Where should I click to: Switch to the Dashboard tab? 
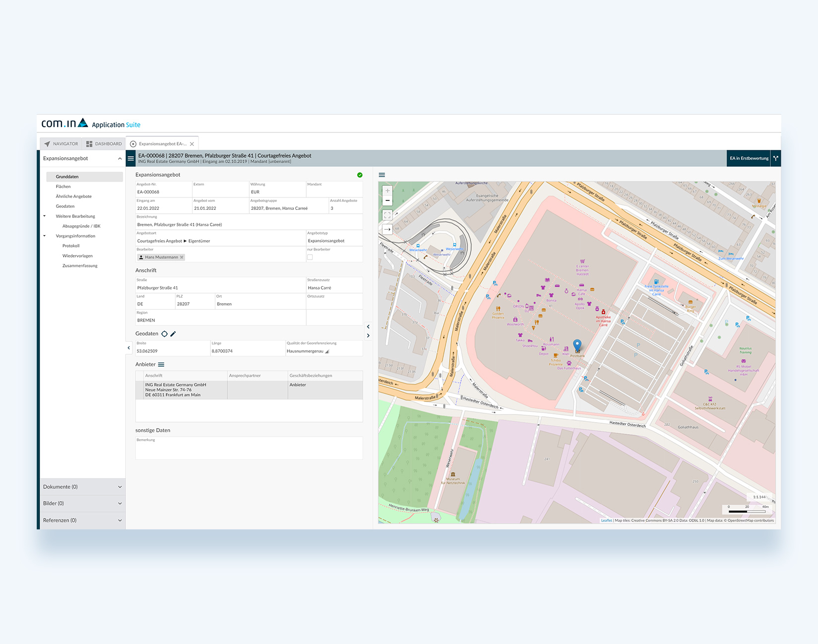[x=104, y=144]
